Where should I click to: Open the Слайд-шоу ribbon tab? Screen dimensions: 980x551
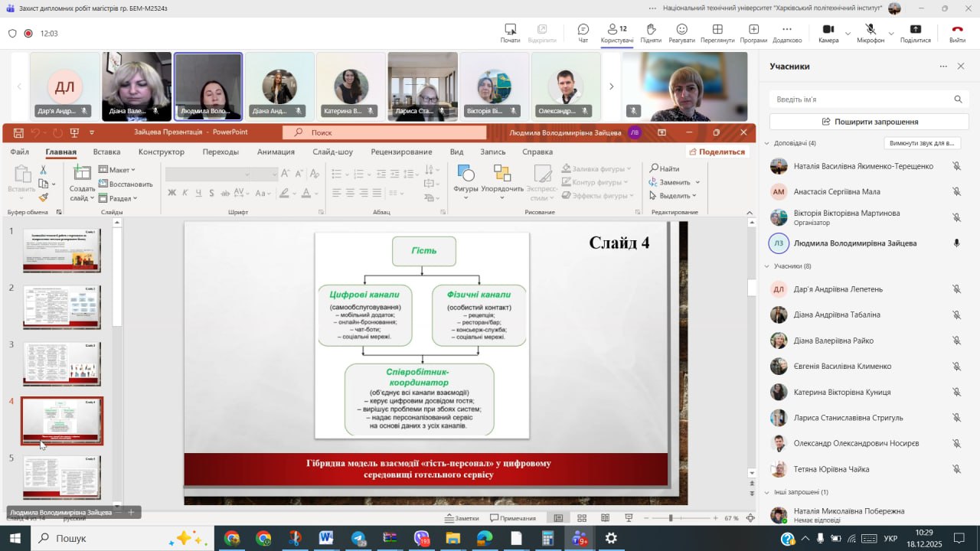click(332, 152)
